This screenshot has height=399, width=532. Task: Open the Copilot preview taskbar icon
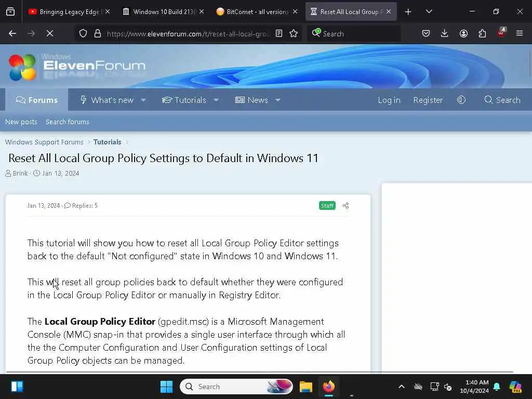click(515, 387)
